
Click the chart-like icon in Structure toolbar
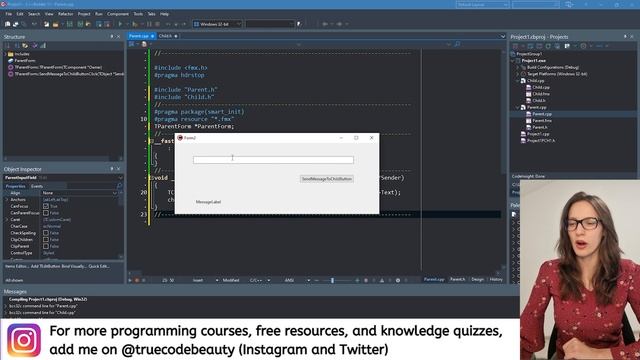[43, 45]
